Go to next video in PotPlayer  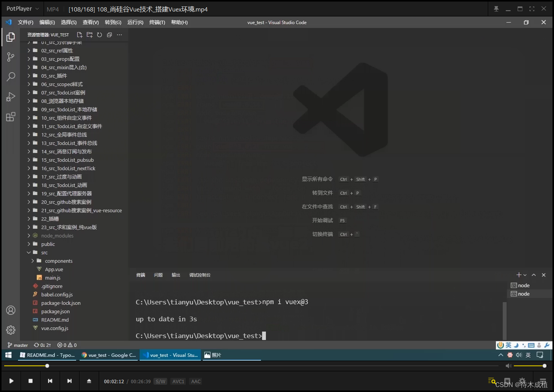pyautogui.click(x=69, y=381)
